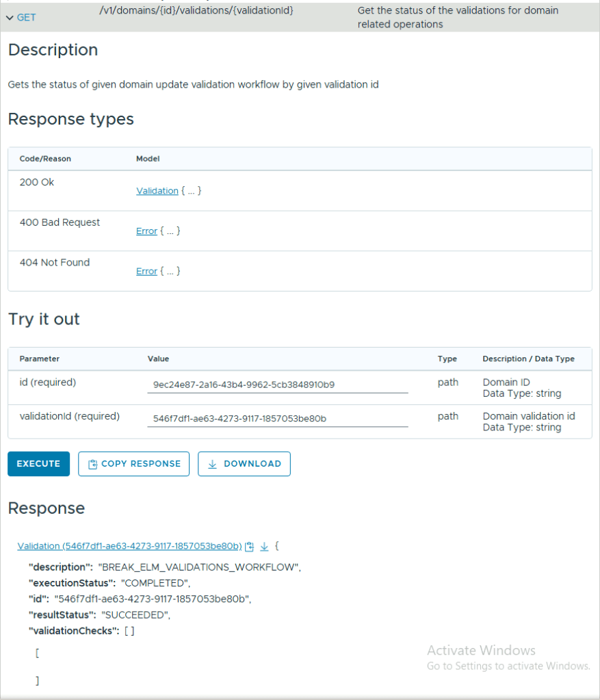This screenshot has height=700, width=600.
Task: Click the download arrow icon beside the Validation response
Action: point(264,546)
